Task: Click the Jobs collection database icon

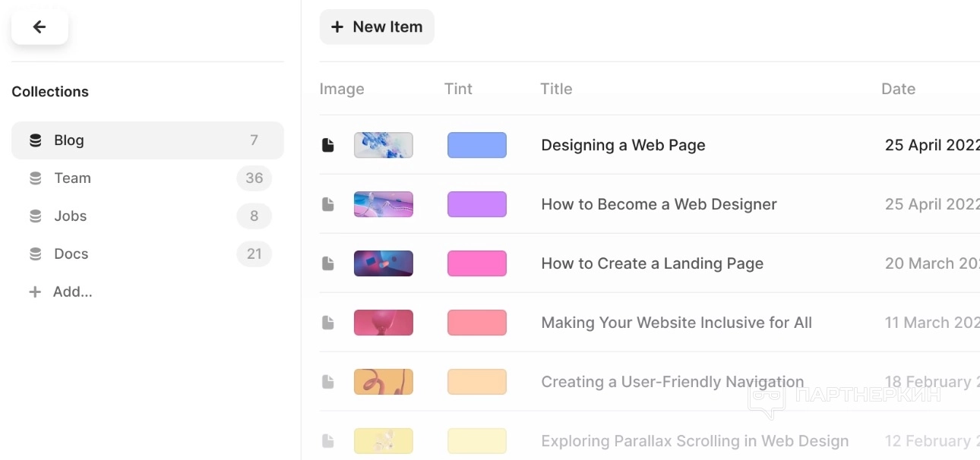Action: (x=36, y=216)
